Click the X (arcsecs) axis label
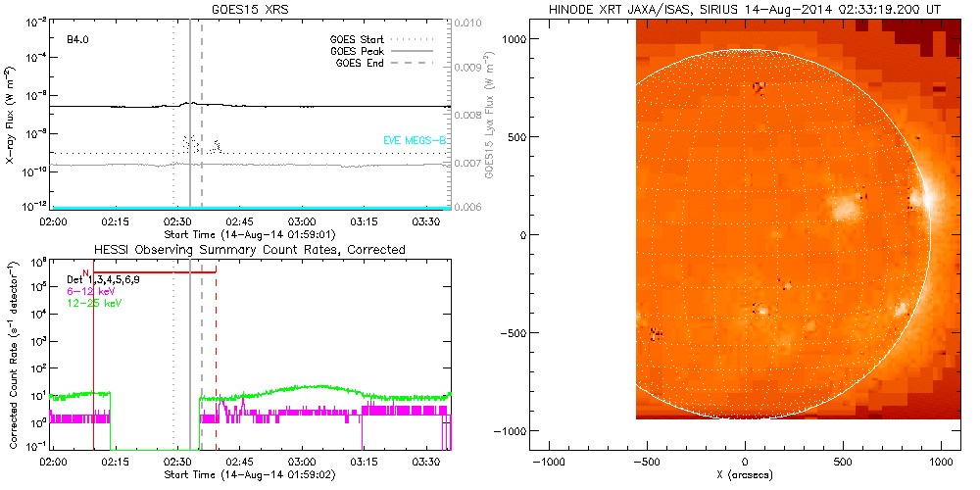 [x=745, y=475]
